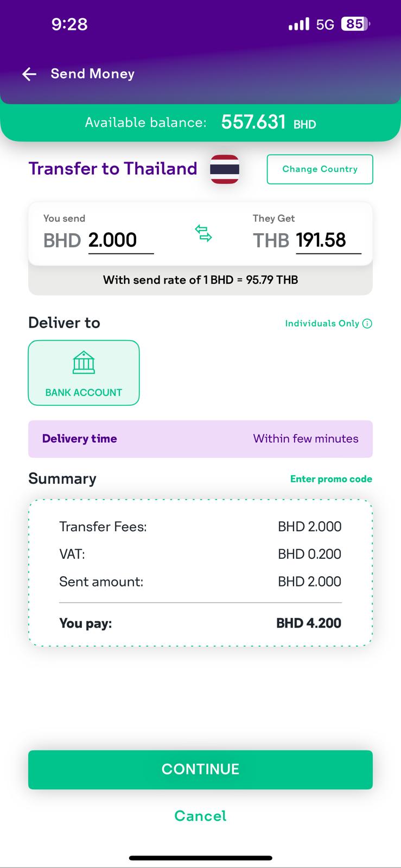
Task: Edit the They Get THB amount field
Action: 328,240
